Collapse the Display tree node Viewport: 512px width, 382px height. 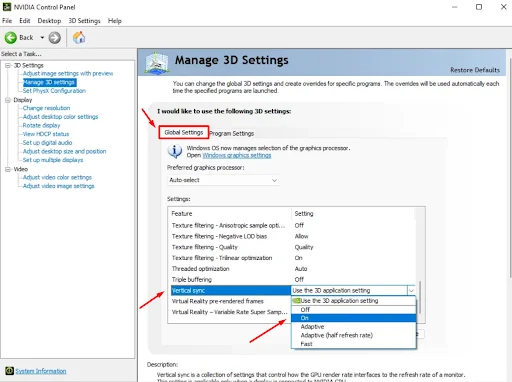tap(8, 100)
